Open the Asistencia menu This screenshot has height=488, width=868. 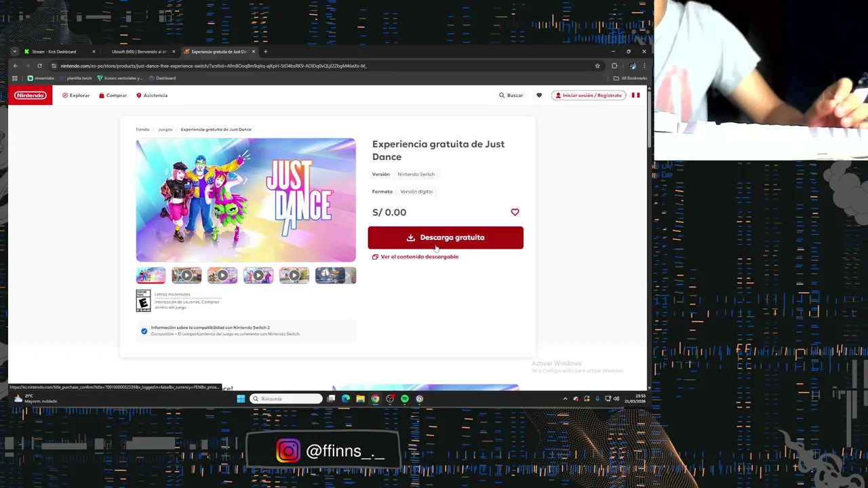[152, 96]
